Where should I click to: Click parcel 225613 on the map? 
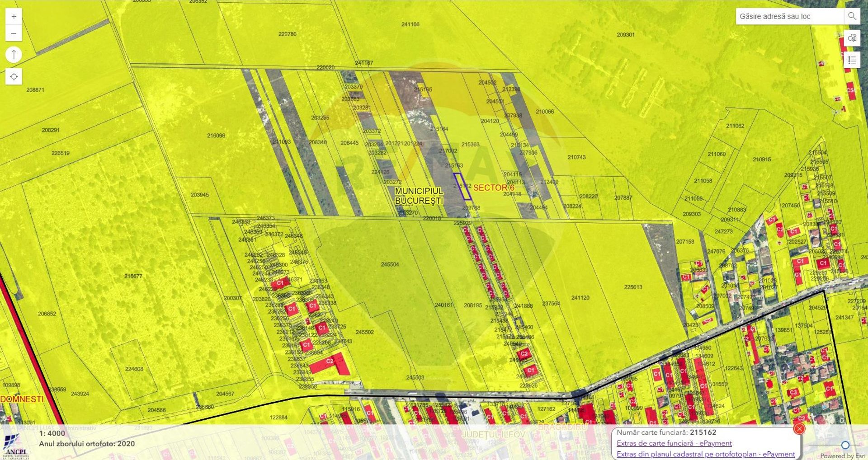tap(633, 287)
